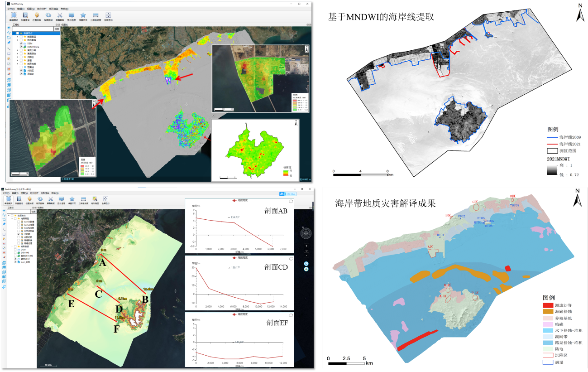Collapse 地图图层 folder in lower window tree
The height and width of the screenshot is (372, 588).
click(12, 219)
